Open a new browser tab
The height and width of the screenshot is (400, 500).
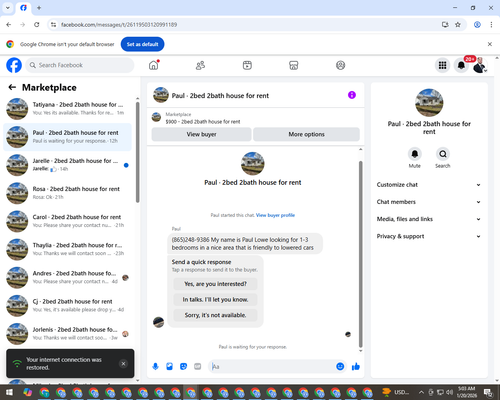39,8
